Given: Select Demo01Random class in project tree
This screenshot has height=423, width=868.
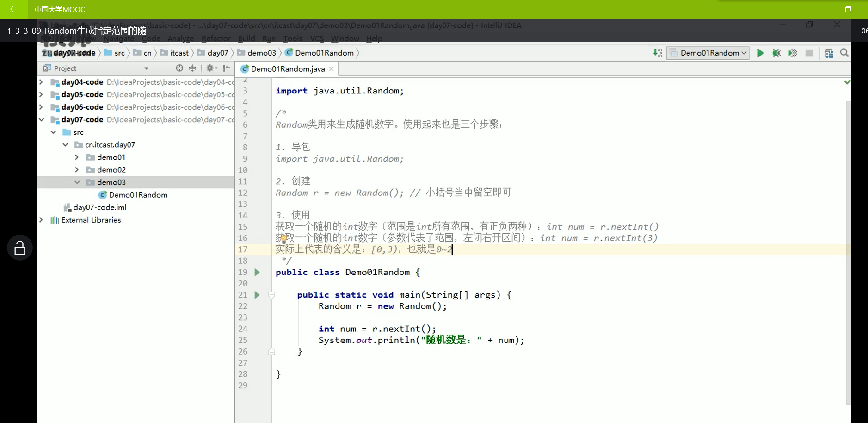Looking at the screenshot, I should tap(138, 195).
